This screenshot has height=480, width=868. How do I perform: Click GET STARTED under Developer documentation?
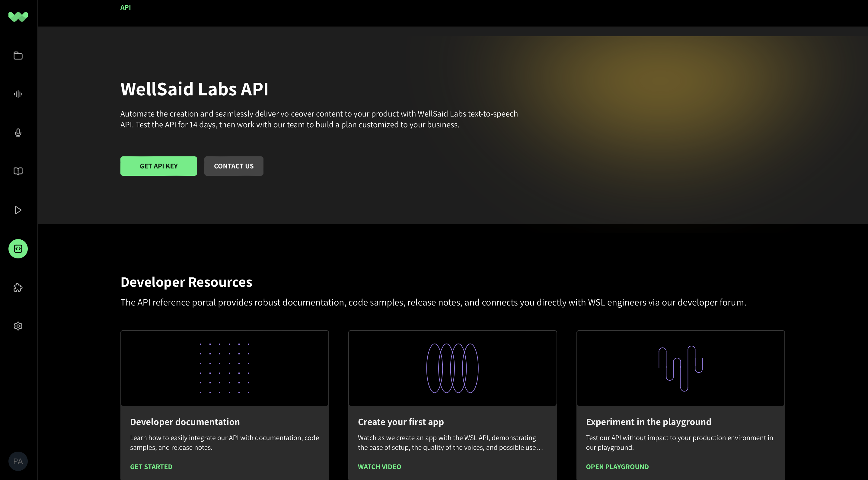tap(151, 467)
